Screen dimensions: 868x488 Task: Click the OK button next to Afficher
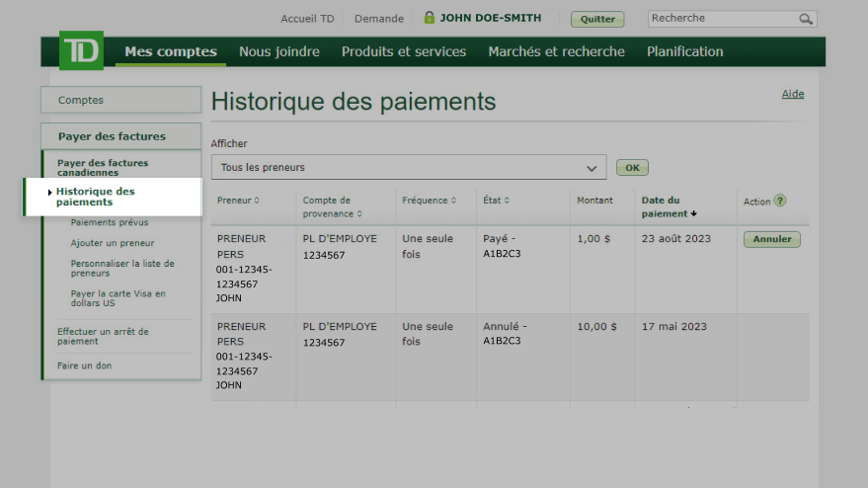[632, 168]
